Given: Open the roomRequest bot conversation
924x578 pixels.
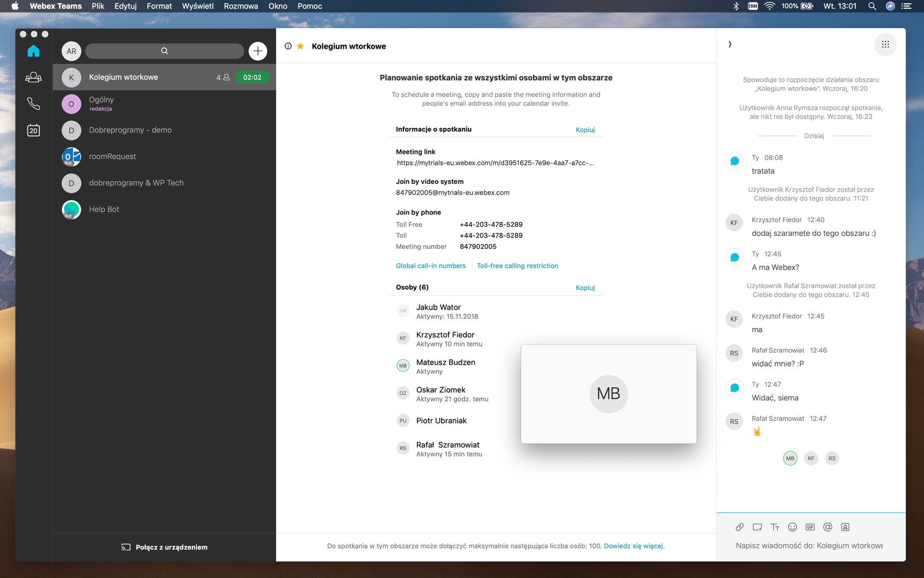Looking at the screenshot, I should tap(164, 156).
